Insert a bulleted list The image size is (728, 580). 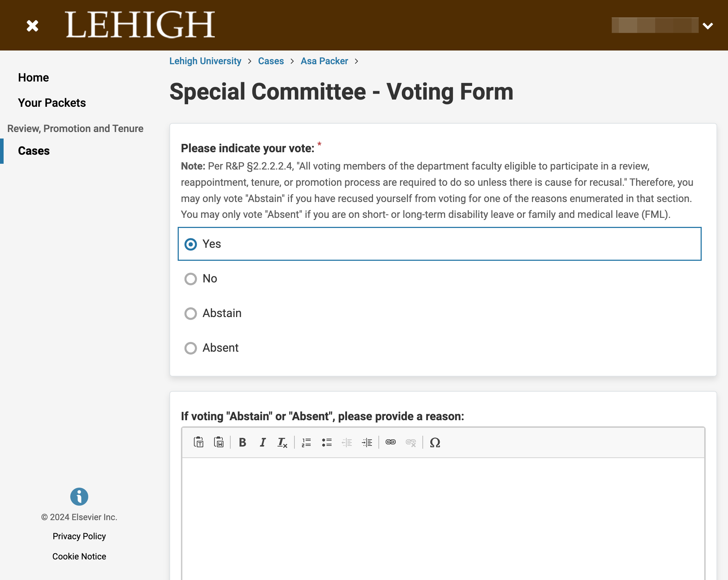[327, 442]
